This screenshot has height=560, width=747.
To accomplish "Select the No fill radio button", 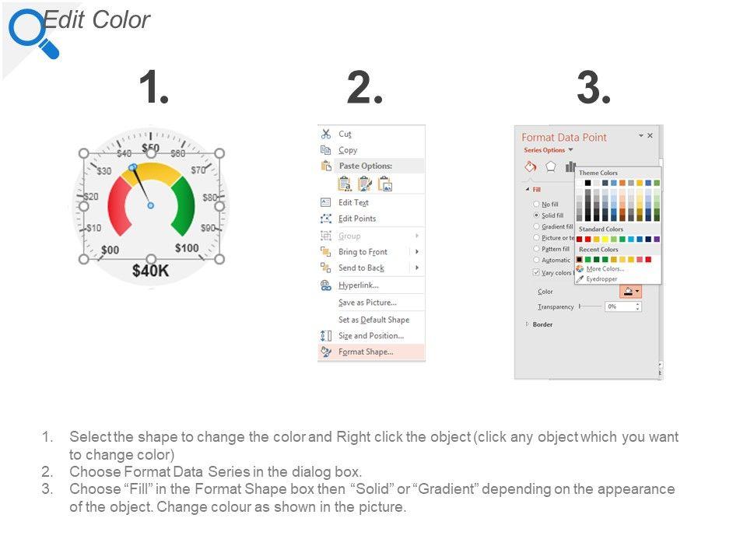I will tap(536, 204).
